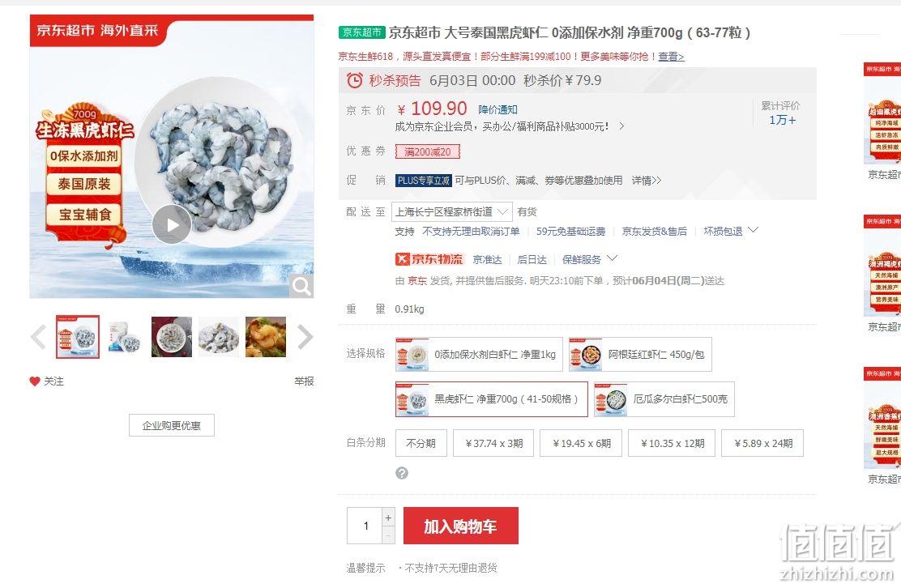The width and height of the screenshot is (901, 588).
Task: Choose 阿根廷红虾仁 450g/包 specification
Action: [640, 354]
